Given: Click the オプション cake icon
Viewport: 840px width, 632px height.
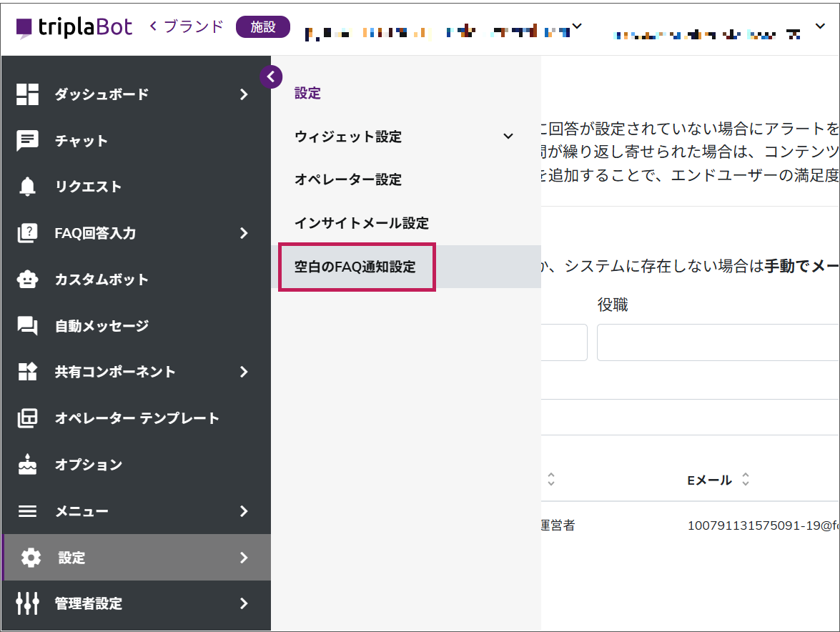Looking at the screenshot, I should 27,465.
